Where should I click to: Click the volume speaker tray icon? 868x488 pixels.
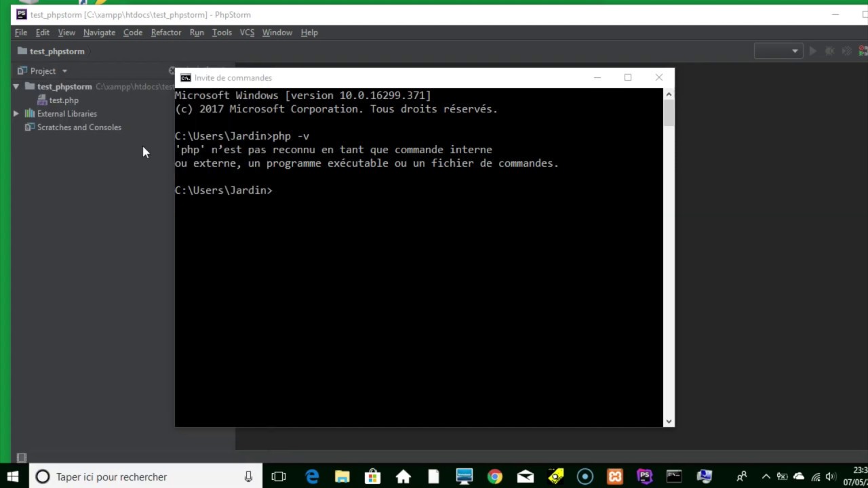point(831,476)
